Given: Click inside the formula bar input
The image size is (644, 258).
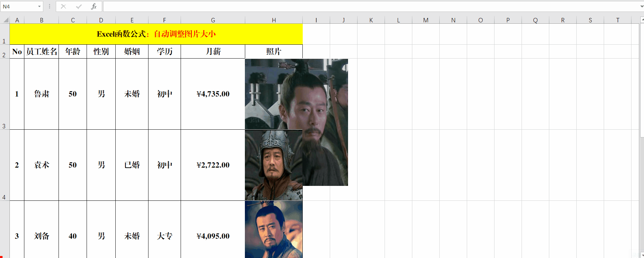Looking at the screenshot, I should (x=370, y=6).
